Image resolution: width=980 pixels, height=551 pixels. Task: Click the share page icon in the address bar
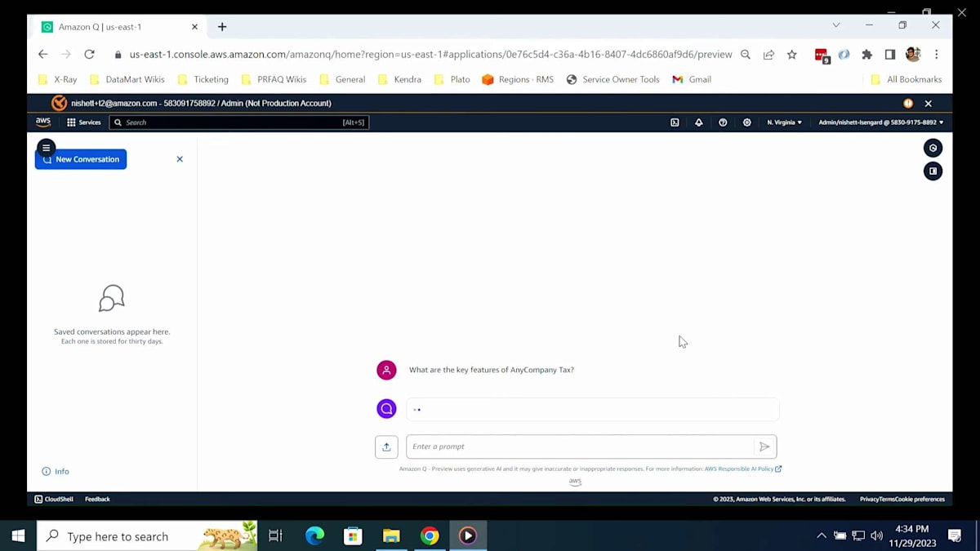pos(768,55)
